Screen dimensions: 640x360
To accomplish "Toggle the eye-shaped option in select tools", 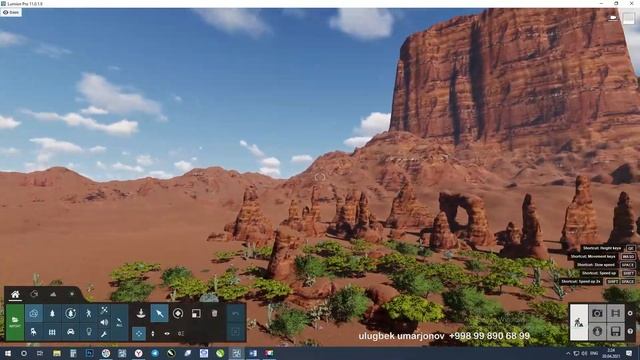I will (167, 333).
